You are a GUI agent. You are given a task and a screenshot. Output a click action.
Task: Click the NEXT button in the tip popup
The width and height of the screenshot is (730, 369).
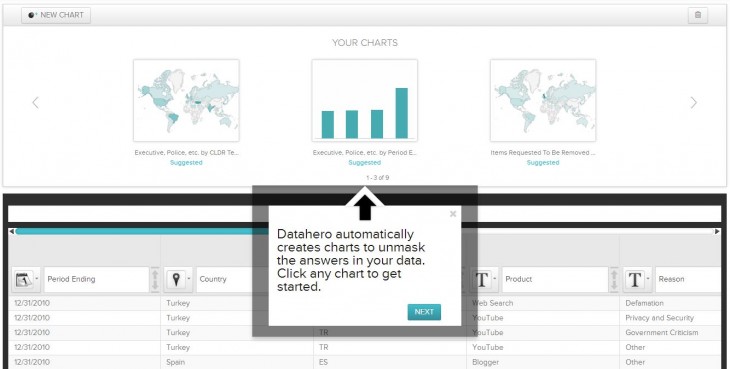point(424,312)
